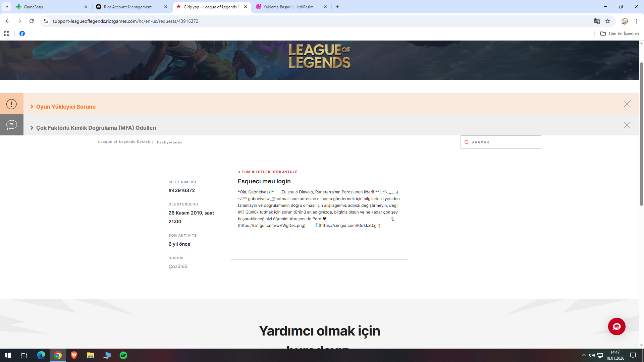
Task: Click the exclamation alert icon
Action: 11,104
